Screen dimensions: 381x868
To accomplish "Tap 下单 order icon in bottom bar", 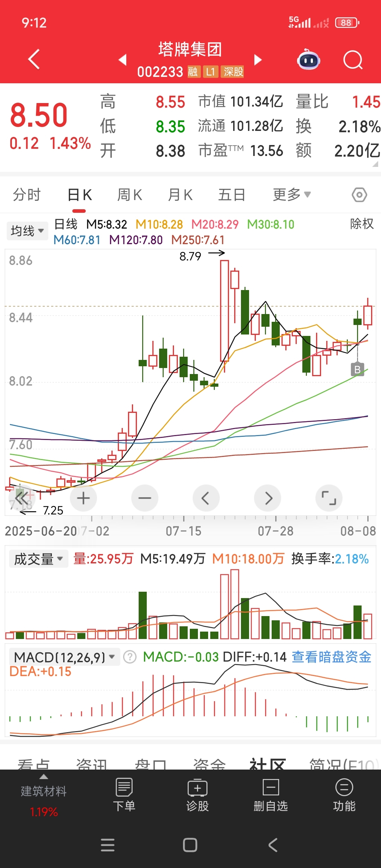I will tap(124, 795).
